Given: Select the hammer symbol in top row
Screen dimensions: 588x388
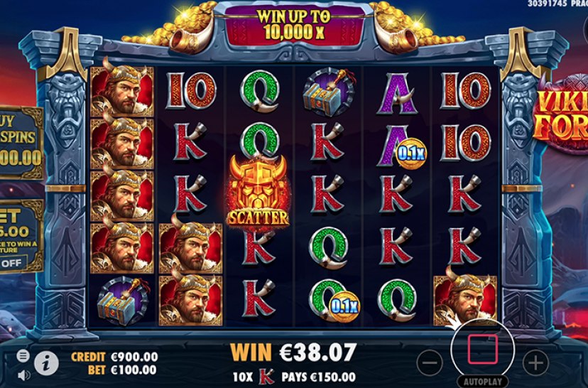Looking at the screenshot, I should tap(329, 92).
